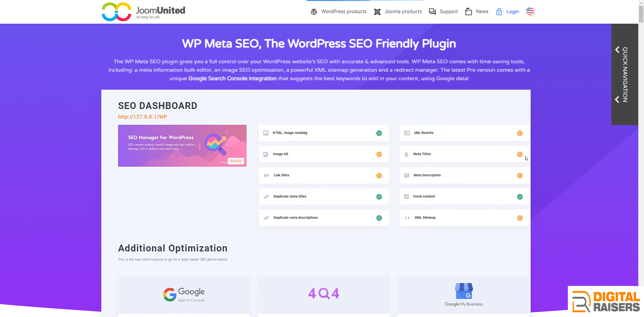Click green check status for HTML, Image resizing
Viewport: 644px width, 317px height.
coord(379,133)
